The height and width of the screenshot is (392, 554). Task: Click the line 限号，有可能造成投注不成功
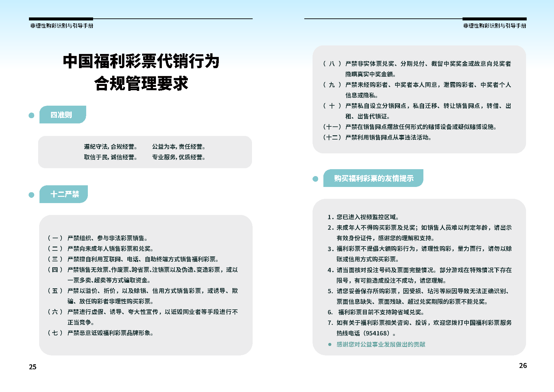pyautogui.click(x=391, y=280)
